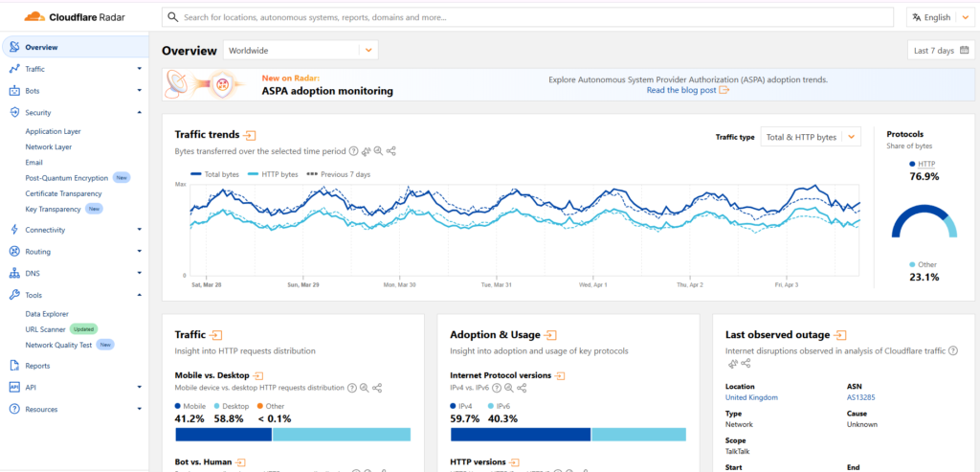Open Mobile vs. Desktop detail link icon
The width and height of the screenshot is (980, 472).
coord(258,375)
